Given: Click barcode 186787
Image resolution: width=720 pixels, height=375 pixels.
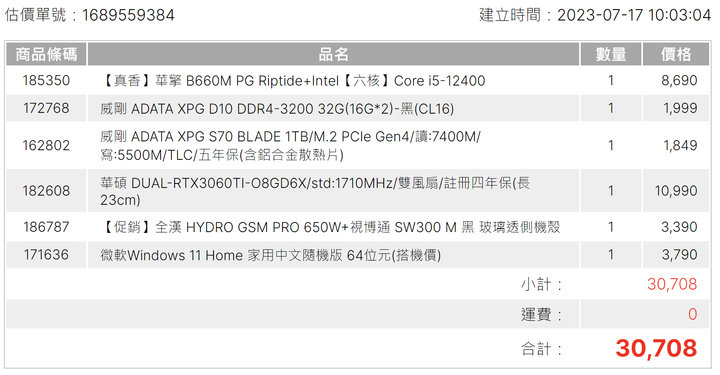Looking at the screenshot, I should point(46,227).
